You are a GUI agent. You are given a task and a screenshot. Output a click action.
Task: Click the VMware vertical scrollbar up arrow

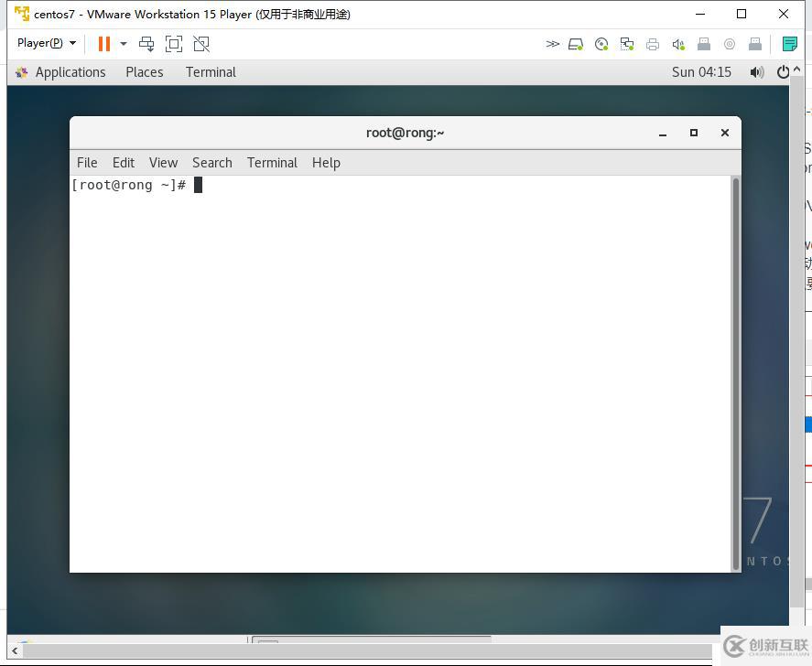(x=796, y=69)
